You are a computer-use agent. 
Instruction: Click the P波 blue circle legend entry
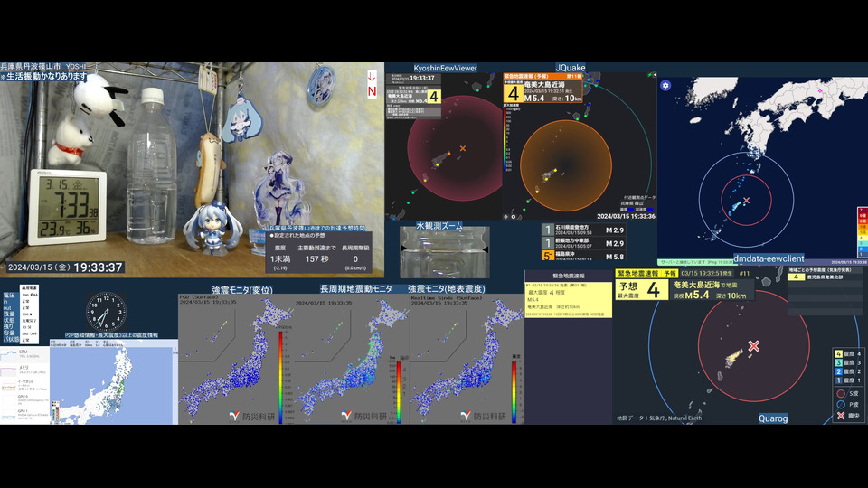pyautogui.click(x=848, y=405)
